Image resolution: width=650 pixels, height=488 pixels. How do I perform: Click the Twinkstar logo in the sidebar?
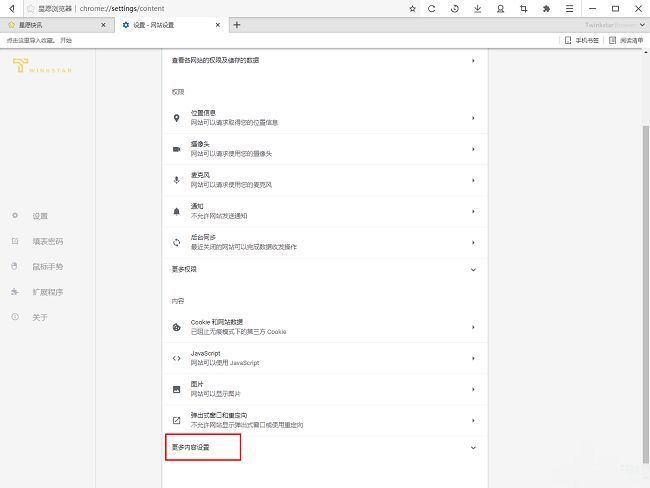pos(42,66)
